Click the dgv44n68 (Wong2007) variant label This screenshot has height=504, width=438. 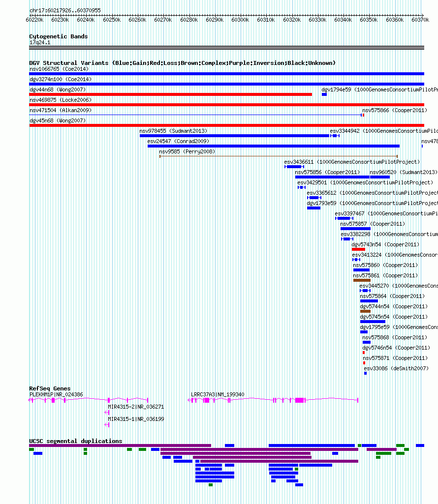(58, 89)
